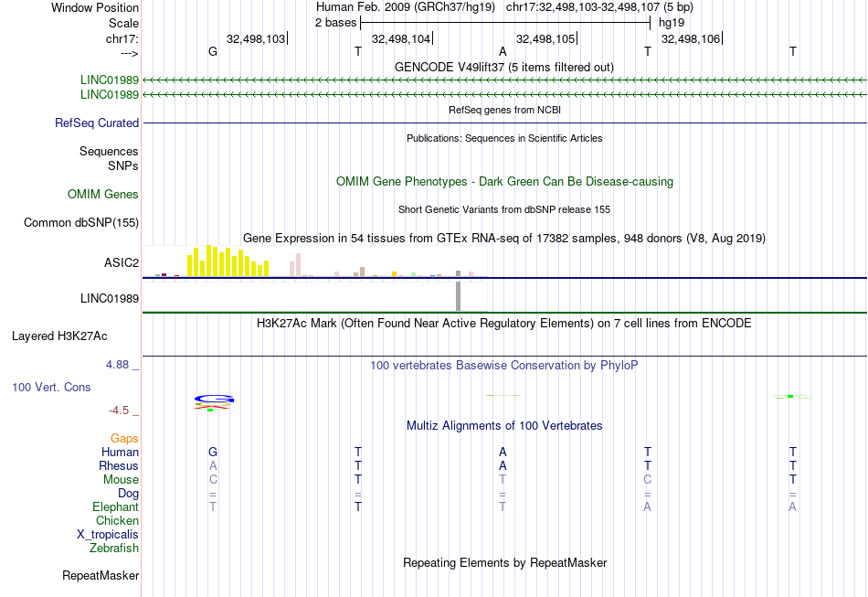The width and height of the screenshot is (868, 597).
Task: Click the RepeatMasker track label
Action: point(101,576)
